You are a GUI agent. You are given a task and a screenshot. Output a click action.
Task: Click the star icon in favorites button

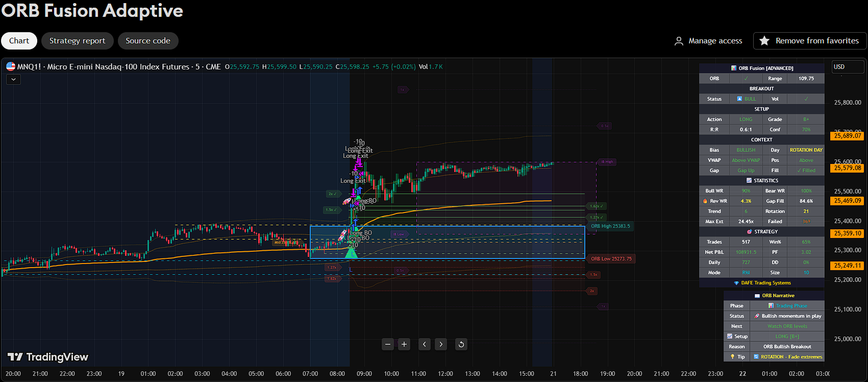[x=764, y=41]
